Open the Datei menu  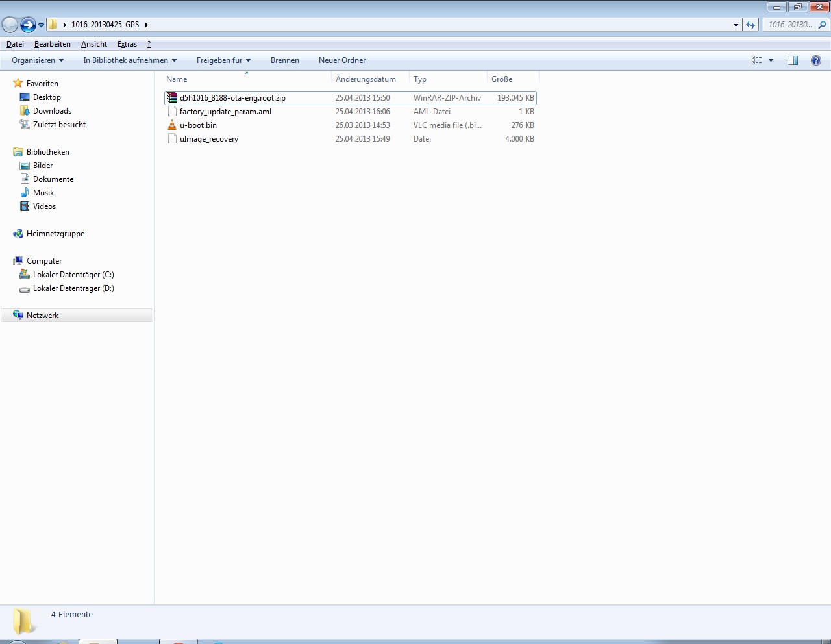point(15,44)
